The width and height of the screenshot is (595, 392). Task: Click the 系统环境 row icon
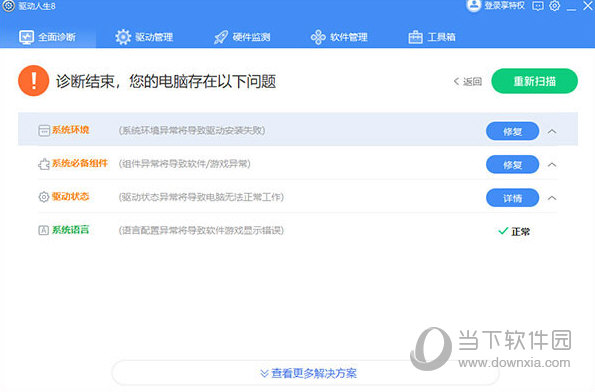pos(44,131)
